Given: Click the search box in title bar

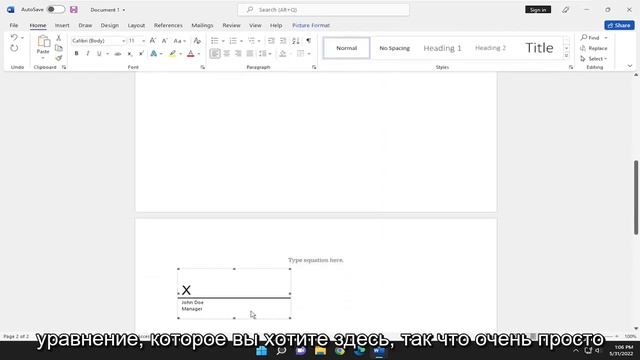Looking at the screenshot, I should pyautogui.click(x=324, y=9).
